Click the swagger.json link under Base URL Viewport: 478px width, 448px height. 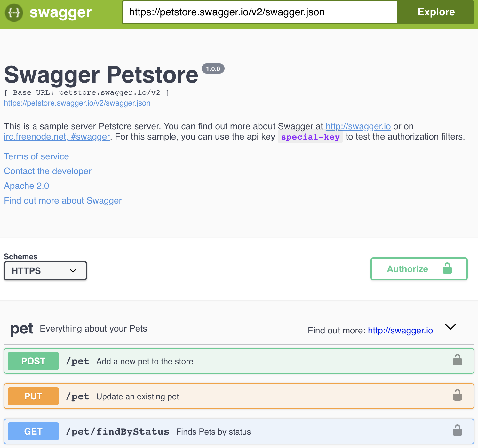click(77, 103)
